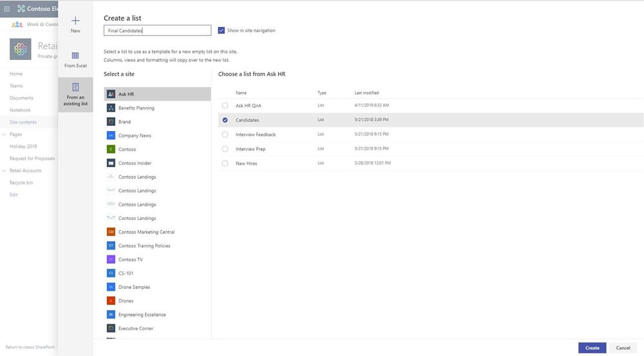
Task: Click the Create button
Action: click(x=592, y=348)
